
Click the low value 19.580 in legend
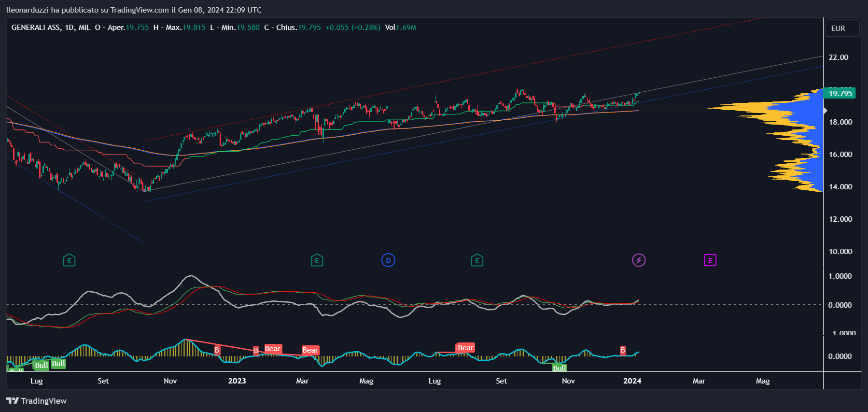point(248,28)
